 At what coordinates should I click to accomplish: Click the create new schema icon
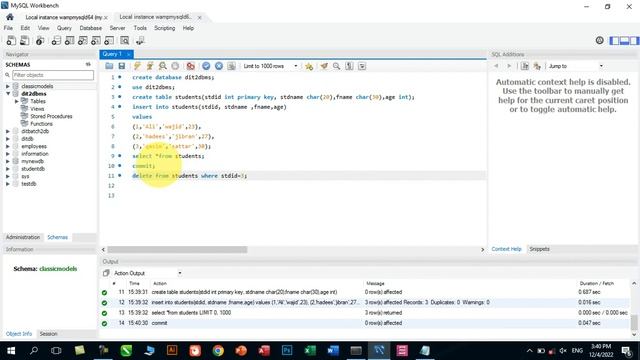[x=56, y=40]
